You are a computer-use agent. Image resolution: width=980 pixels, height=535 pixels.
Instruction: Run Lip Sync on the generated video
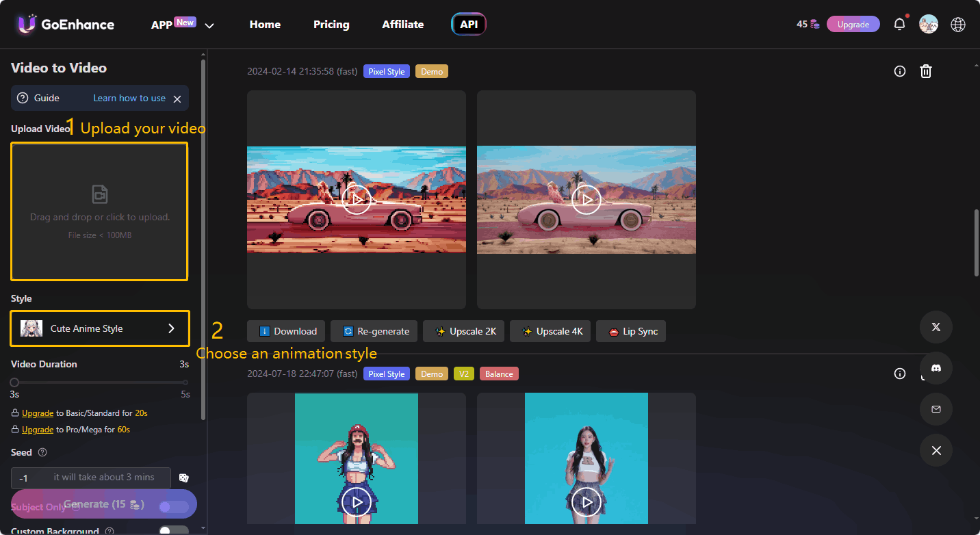(630, 331)
